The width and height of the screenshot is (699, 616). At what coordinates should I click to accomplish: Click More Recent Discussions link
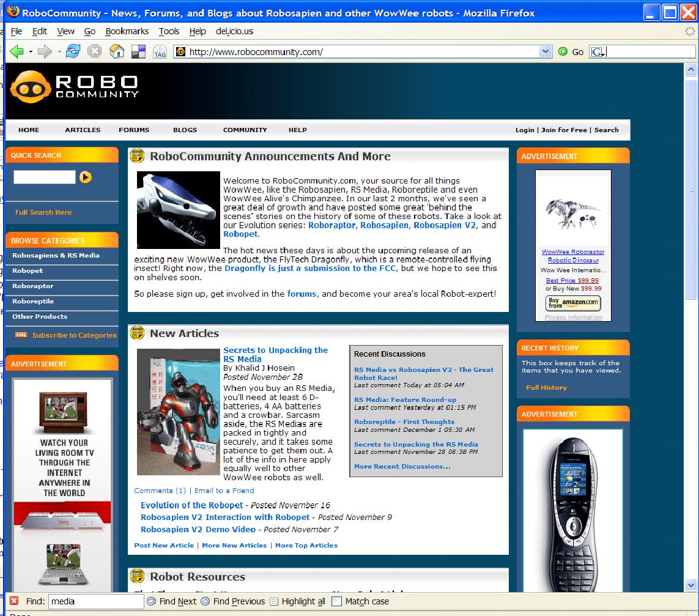402,466
